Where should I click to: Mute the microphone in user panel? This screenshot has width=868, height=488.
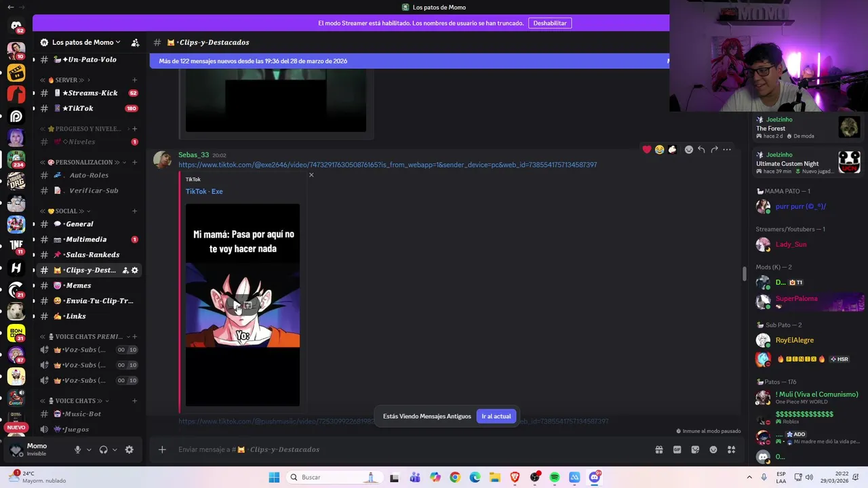click(x=77, y=449)
